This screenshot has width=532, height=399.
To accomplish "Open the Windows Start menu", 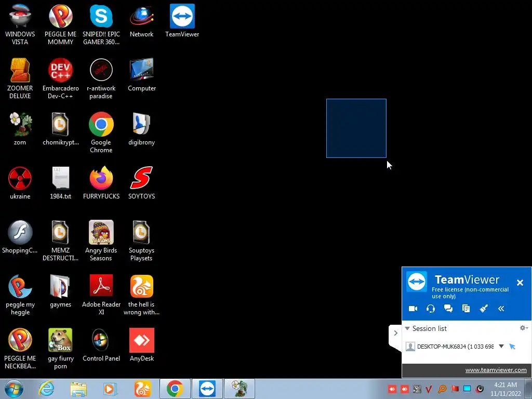I will [x=14, y=389].
